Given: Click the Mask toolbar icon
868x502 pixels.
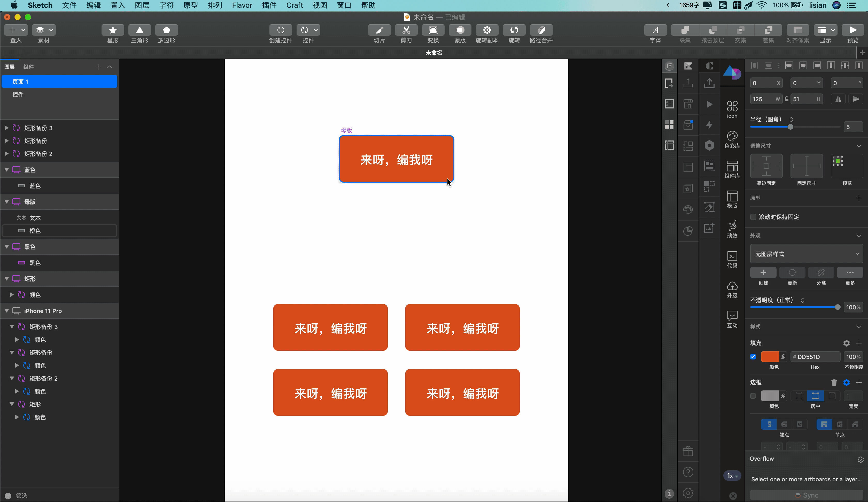Looking at the screenshot, I should pos(460,30).
